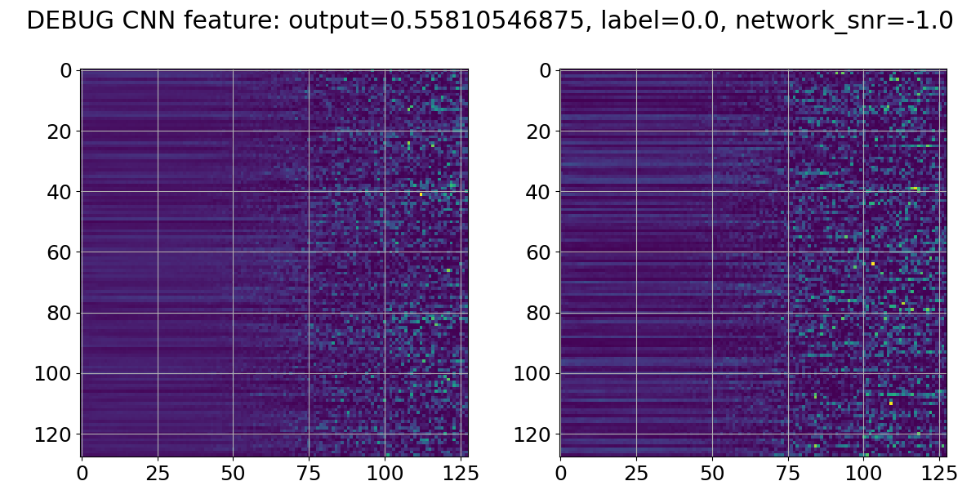Click x-axis label 75 of left heatmap
The width and height of the screenshot is (980, 490).
309,472
